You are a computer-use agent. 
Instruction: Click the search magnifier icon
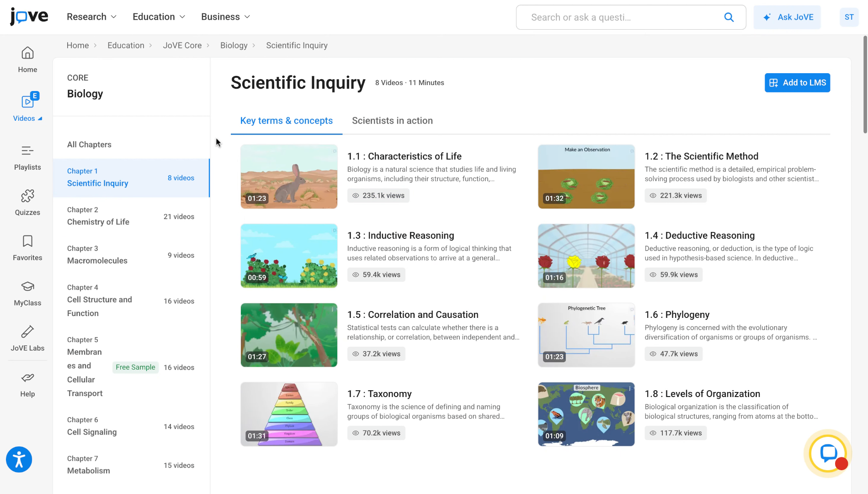729,17
